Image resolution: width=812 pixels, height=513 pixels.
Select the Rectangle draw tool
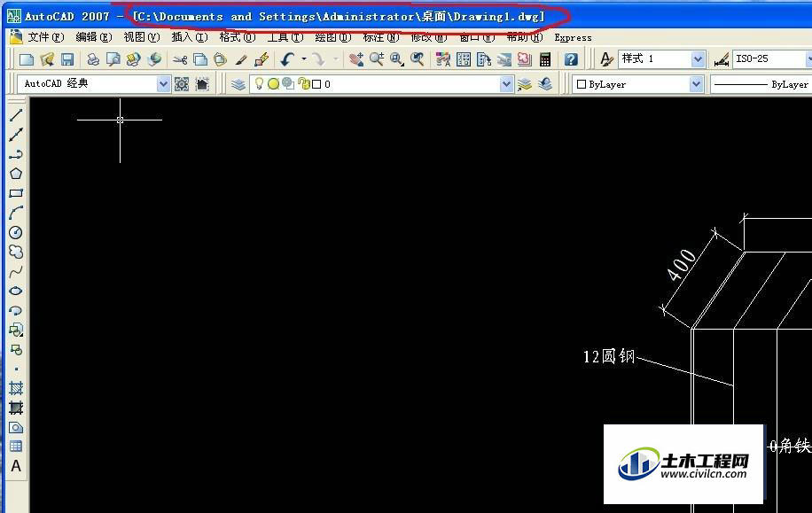coord(16,193)
